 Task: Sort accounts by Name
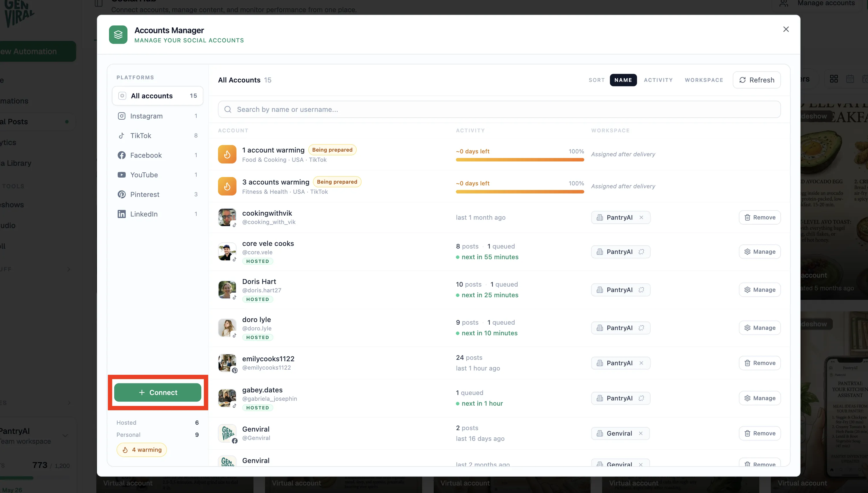[x=623, y=80]
